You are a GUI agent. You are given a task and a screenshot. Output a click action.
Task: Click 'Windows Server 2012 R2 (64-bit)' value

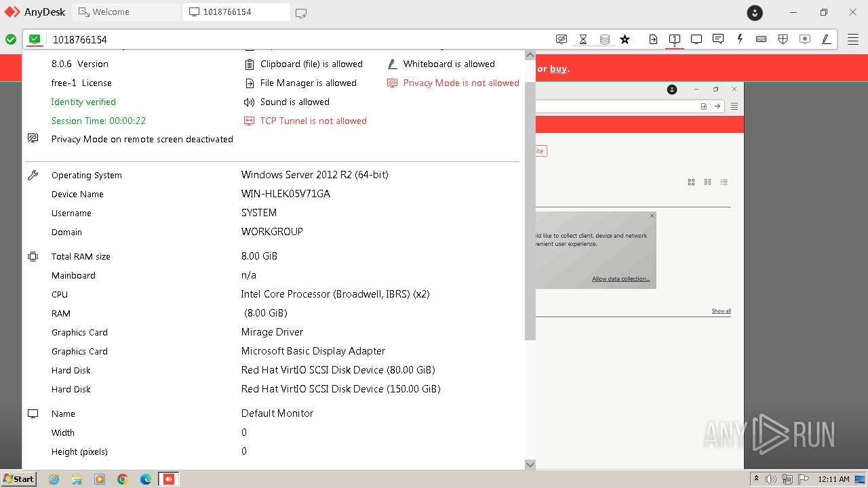tap(315, 175)
